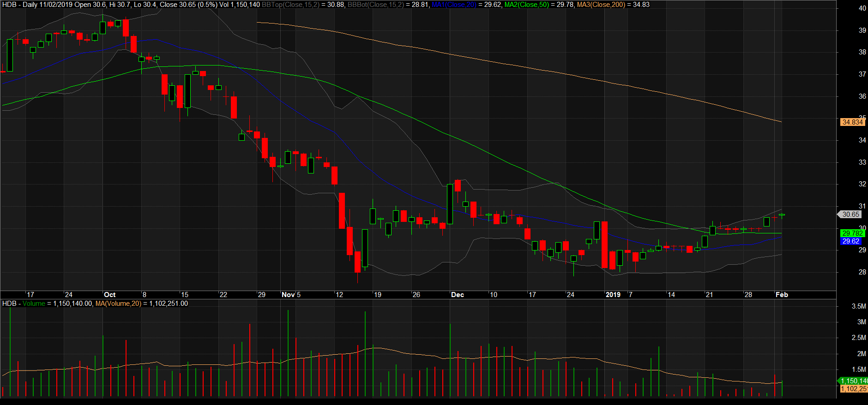Image resolution: width=868 pixels, height=405 pixels.
Task: Select the blue MA1(Close,20) legend label
Action: [x=454, y=5]
